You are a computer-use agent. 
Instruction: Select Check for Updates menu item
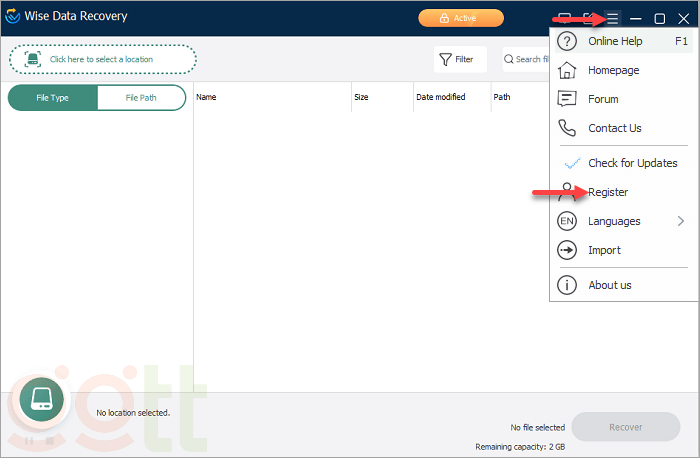coord(632,163)
